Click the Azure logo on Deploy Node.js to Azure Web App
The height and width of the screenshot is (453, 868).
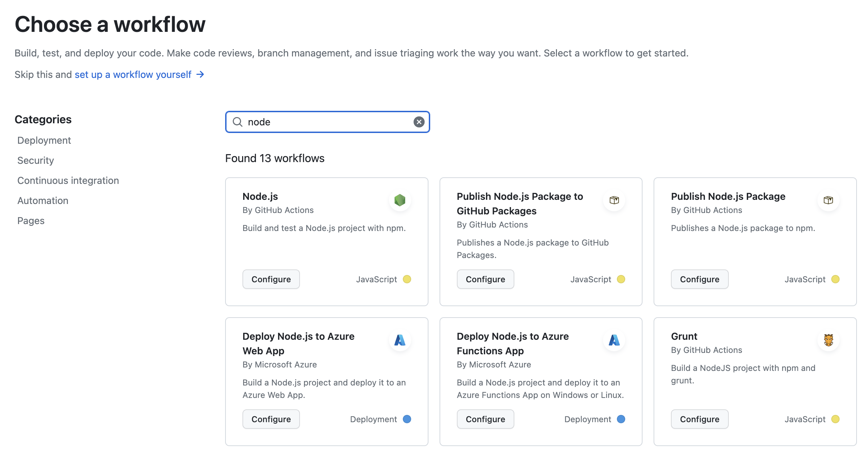click(x=400, y=340)
